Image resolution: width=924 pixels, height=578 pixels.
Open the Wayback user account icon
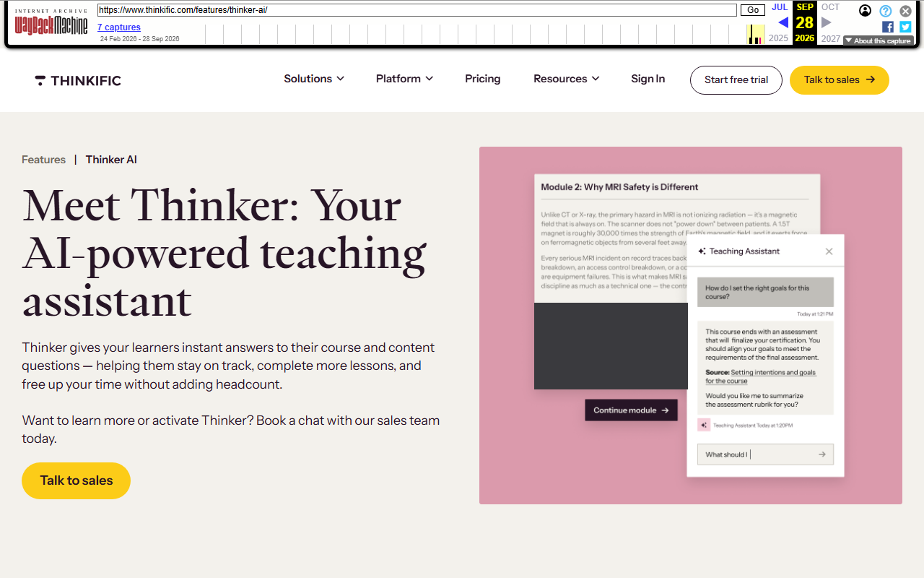click(865, 10)
